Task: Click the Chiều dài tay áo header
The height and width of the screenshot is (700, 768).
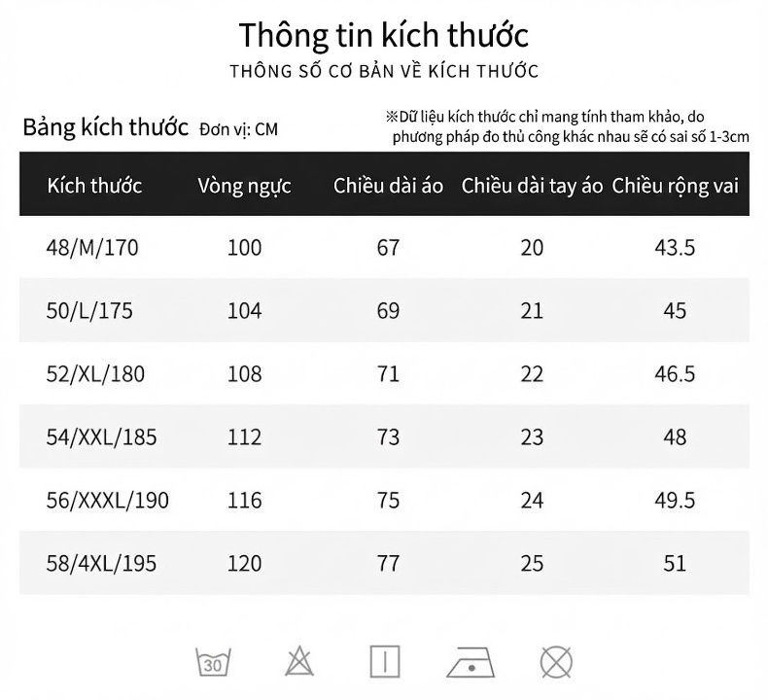Action: point(532,186)
